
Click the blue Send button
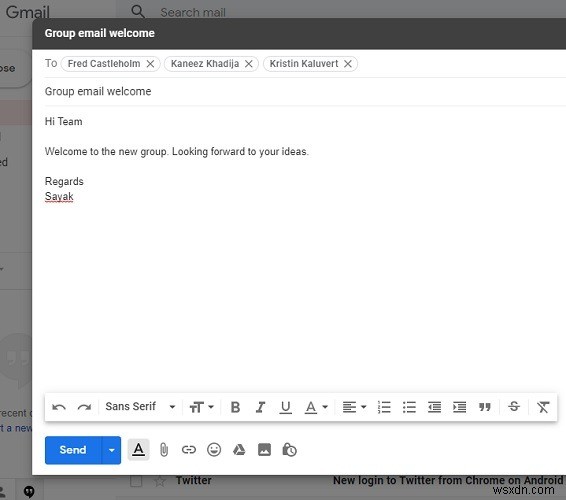tap(73, 450)
